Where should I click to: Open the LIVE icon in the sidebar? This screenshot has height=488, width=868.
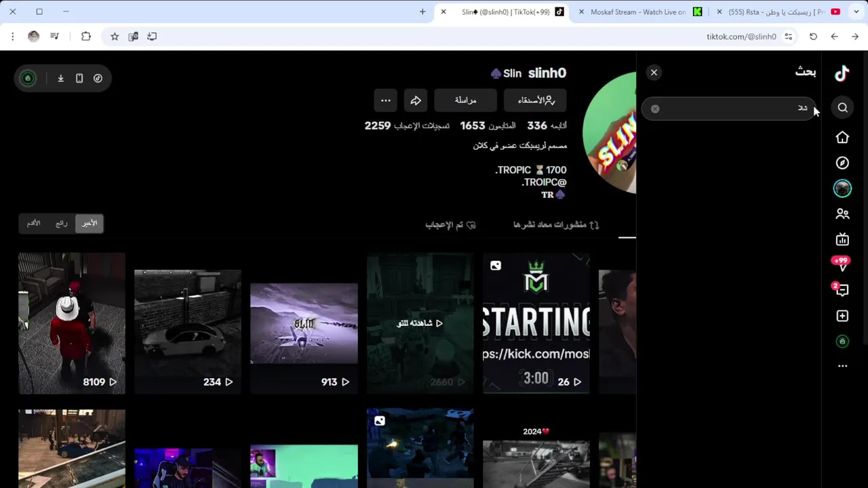(x=842, y=239)
